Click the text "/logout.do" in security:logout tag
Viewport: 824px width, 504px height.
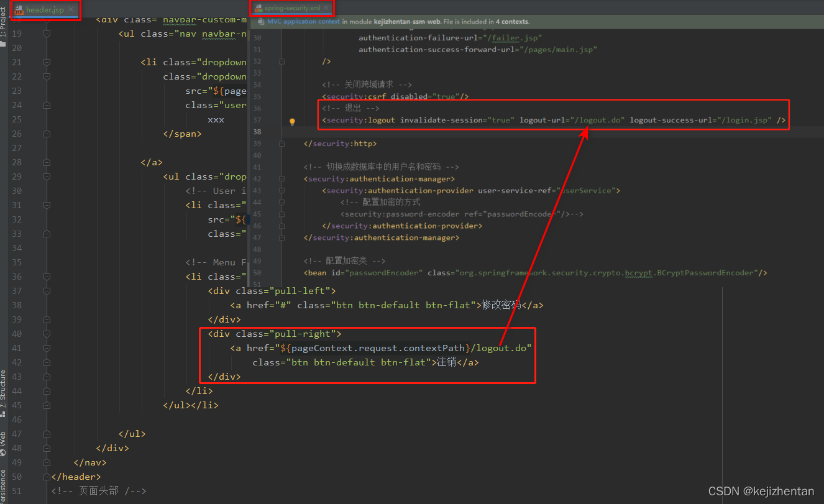599,120
